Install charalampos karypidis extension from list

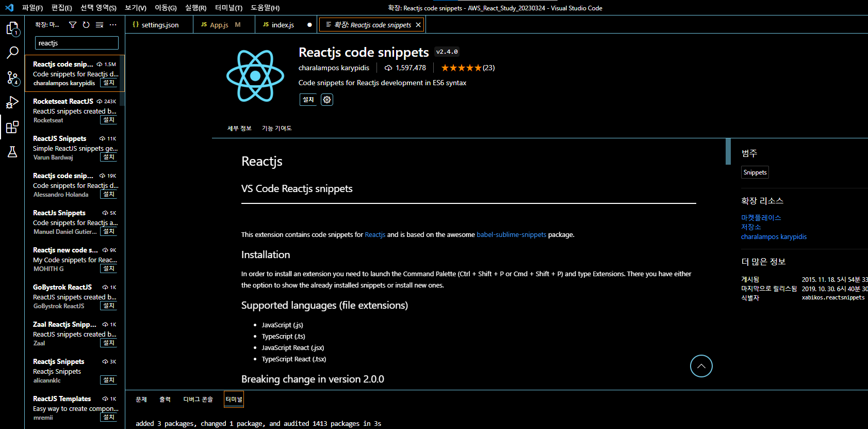click(109, 83)
